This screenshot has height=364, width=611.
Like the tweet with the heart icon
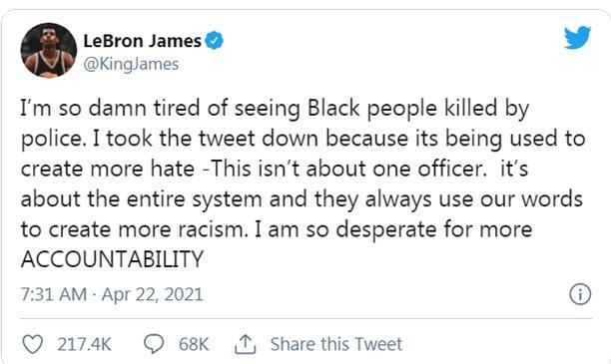coord(32,344)
